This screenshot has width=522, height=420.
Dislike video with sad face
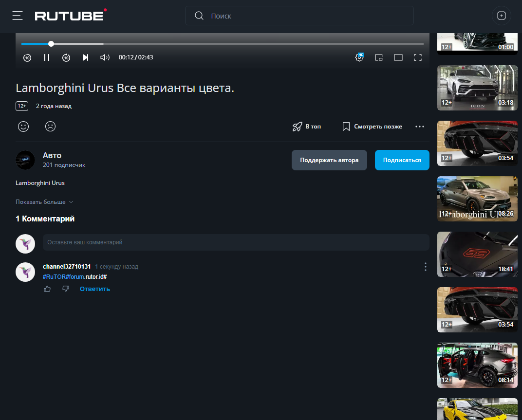pyautogui.click(x=50, y=127)
